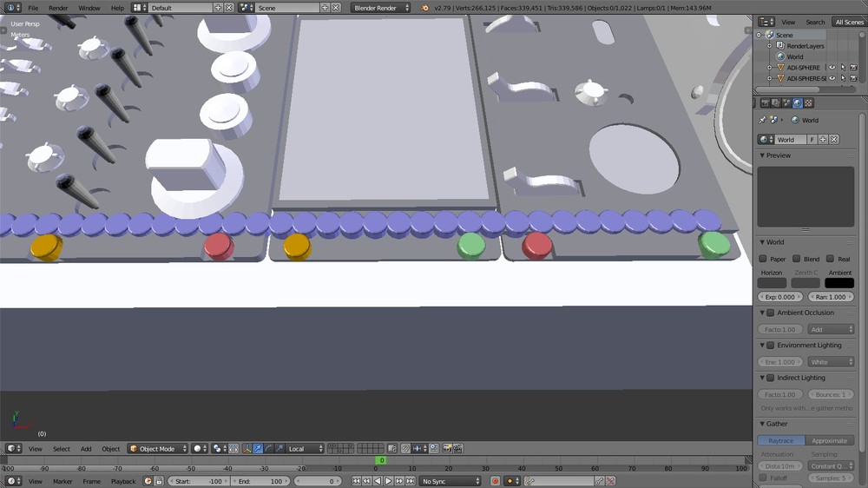
Task: Click the pin icon in properties panel
Action: pyautogui.click(x=763, y=120)
